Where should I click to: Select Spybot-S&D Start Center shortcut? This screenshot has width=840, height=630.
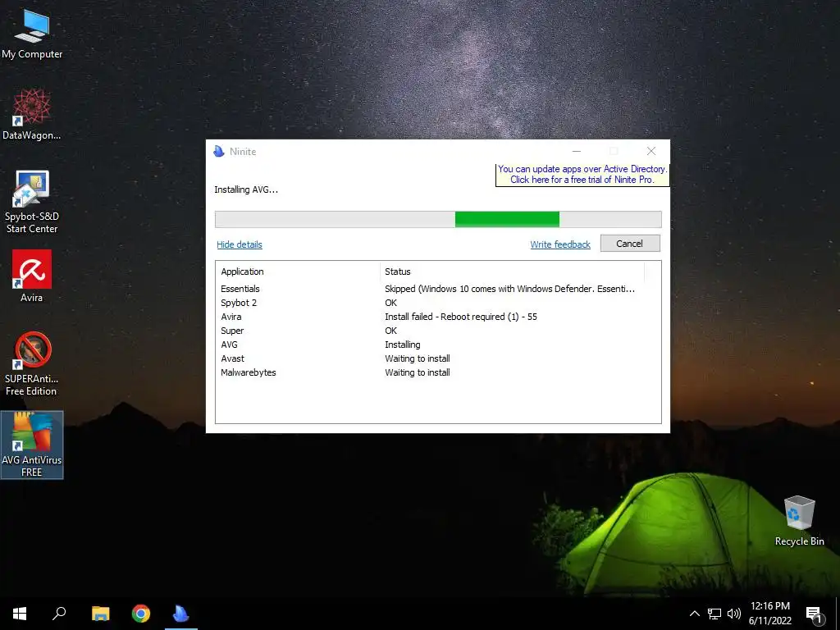click(32, 202)
